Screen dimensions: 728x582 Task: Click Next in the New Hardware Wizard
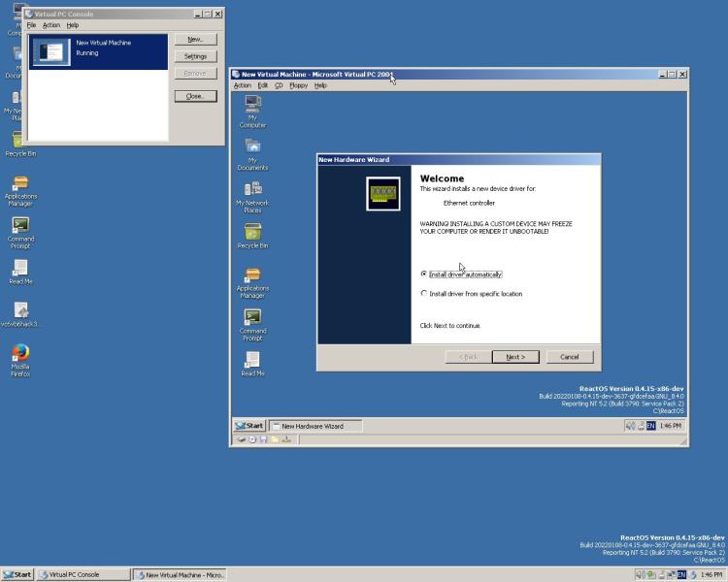(x=515, y=357)
